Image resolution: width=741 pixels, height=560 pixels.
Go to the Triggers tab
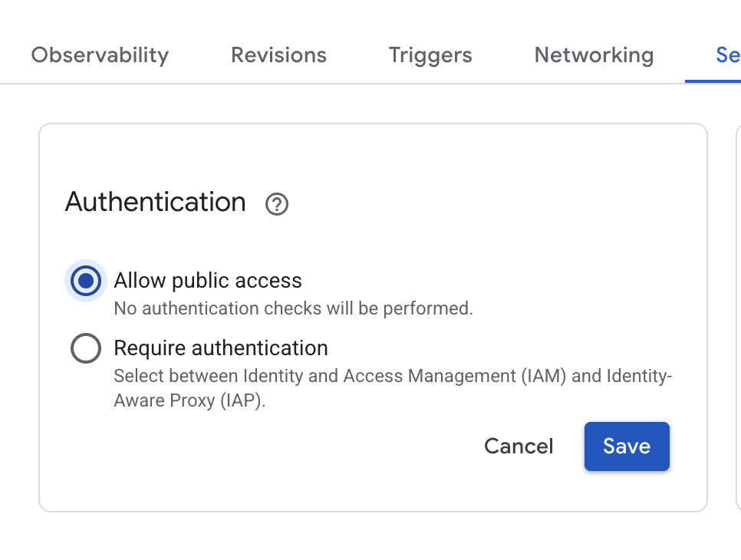click(x=430, y=55)
